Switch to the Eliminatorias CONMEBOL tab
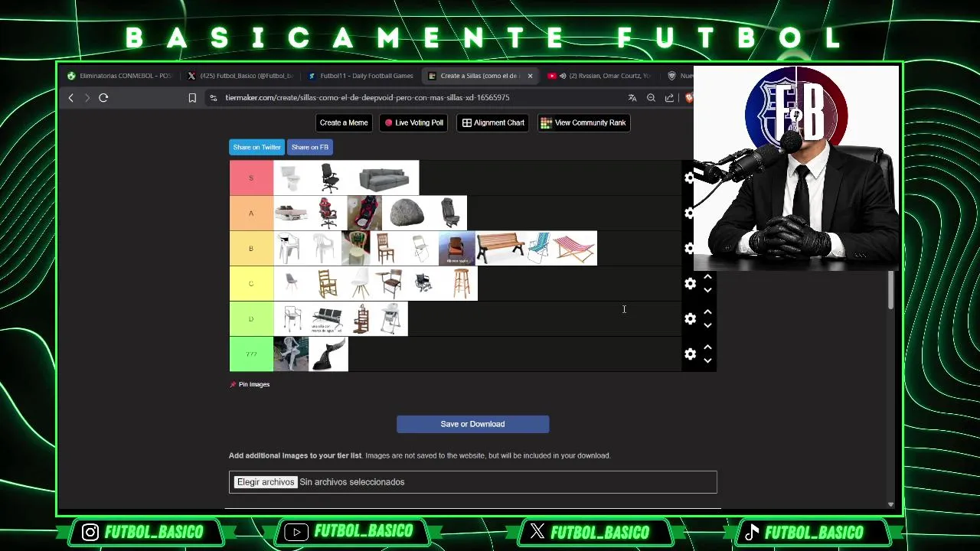This screenshot has width=980, height=551. click(120, 76)
